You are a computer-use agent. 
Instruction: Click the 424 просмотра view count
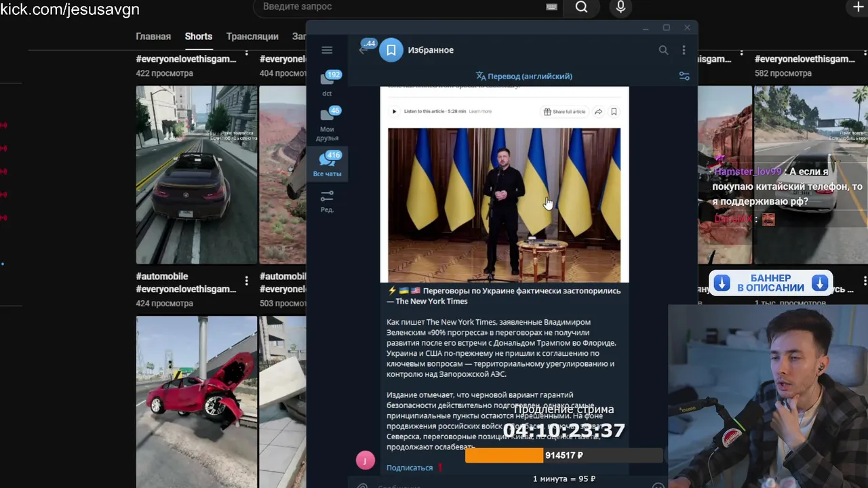(165, 304)
